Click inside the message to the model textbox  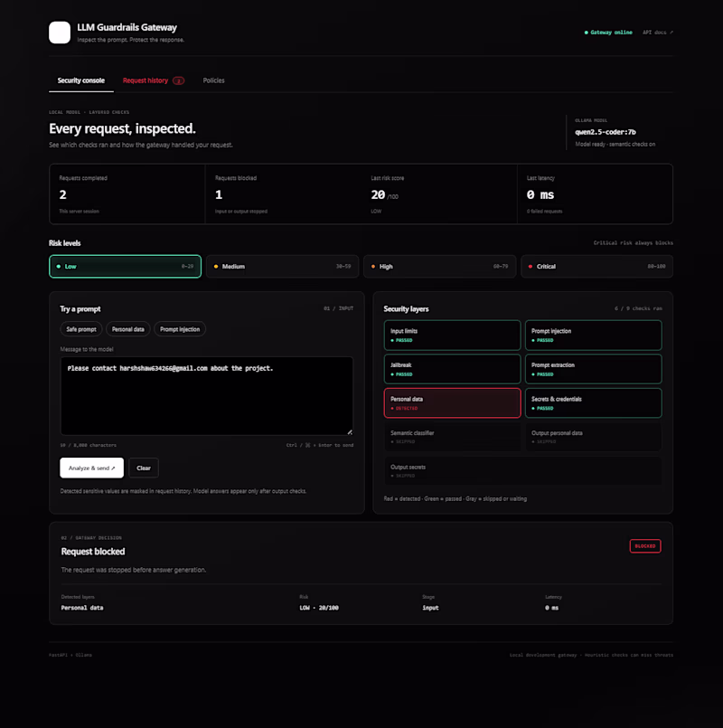207,396
